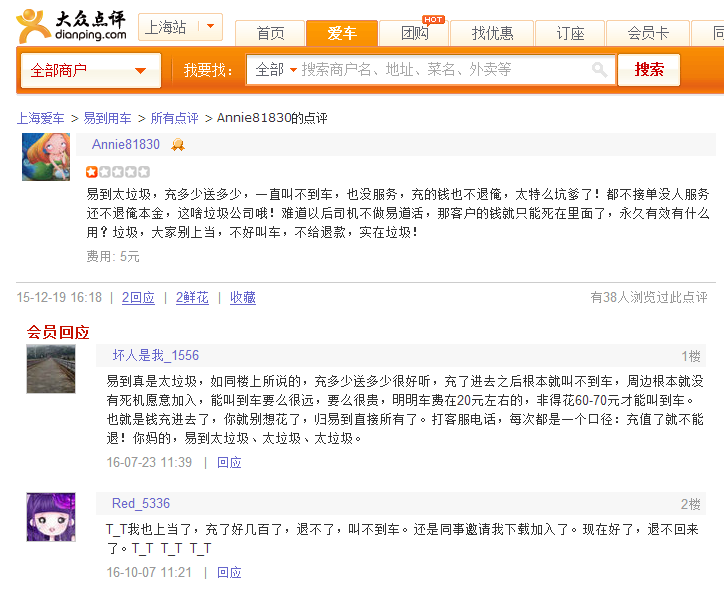Screen dimensions: 724x592
Task: Open Red_5336 profile link
Action: coord(141,503)
